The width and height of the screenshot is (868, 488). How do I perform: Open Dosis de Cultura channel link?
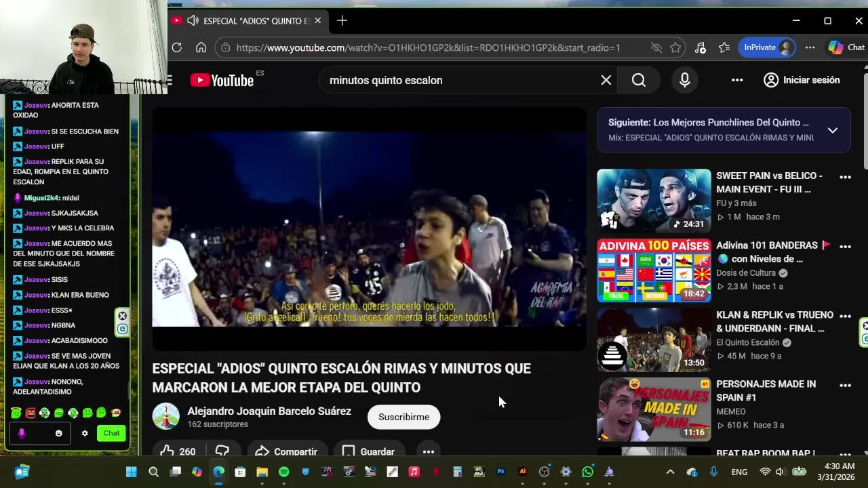coord(746,273)
